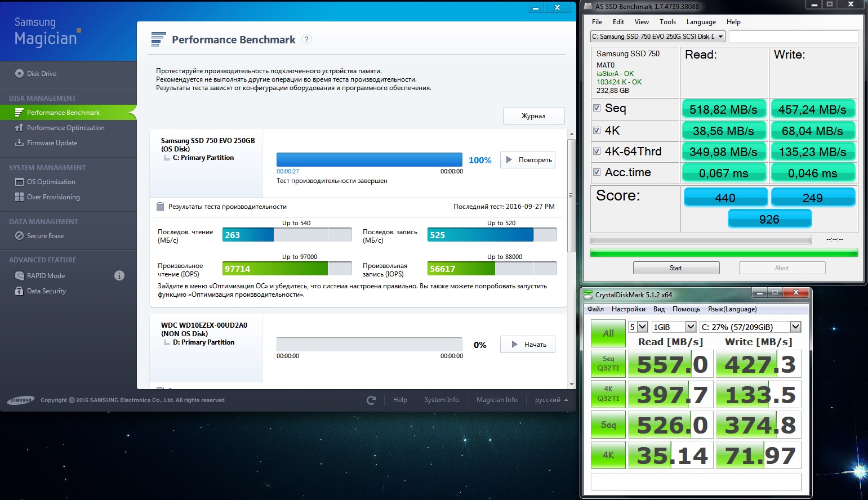Click the RAPID Mode icon
This screenshot has width=868, height=500.
19,276
